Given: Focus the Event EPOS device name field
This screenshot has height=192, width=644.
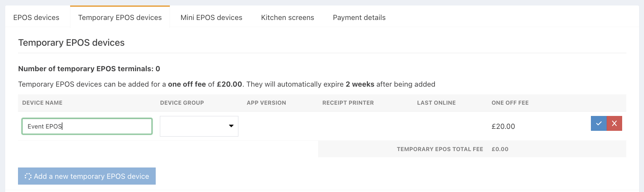Looking at the screenshot, I should pyautogui.click(x=87, y=126).
